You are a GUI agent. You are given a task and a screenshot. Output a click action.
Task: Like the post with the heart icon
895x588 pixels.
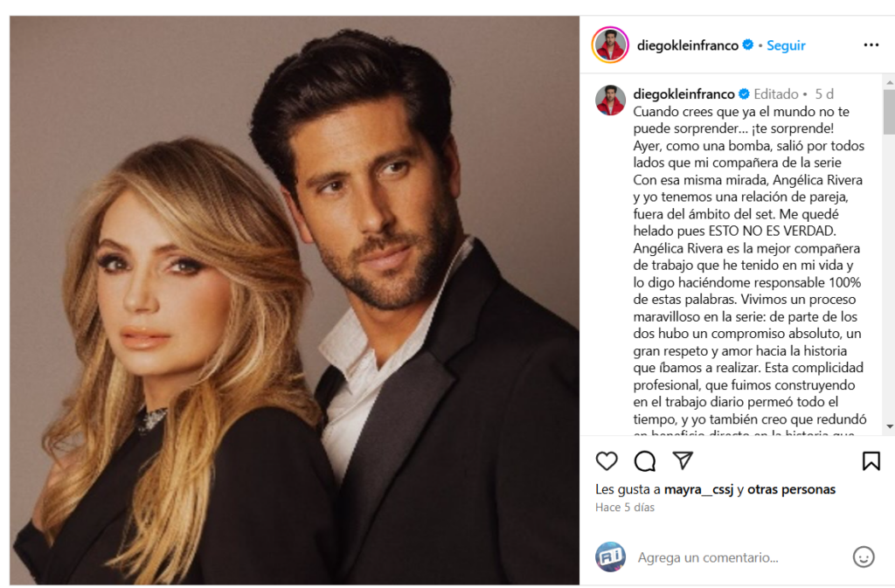click(607, 460)
